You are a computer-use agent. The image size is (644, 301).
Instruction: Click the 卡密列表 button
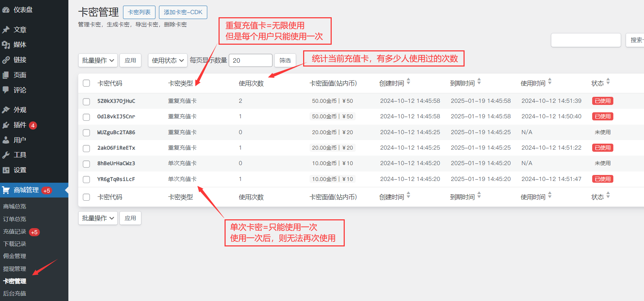click(139, 12)
